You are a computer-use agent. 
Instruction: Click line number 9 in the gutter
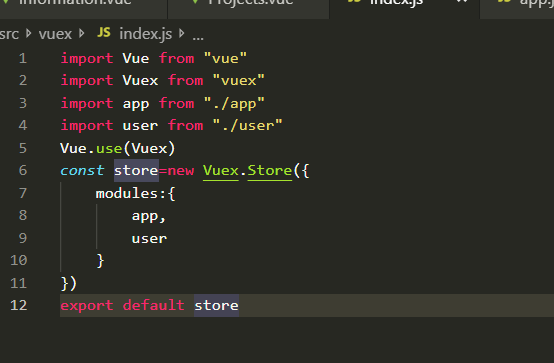23,238
